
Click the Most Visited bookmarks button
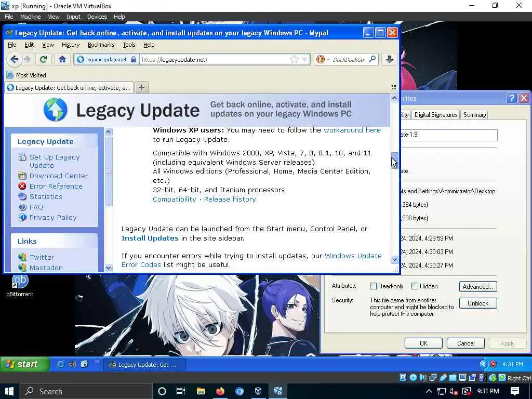click(26, 75)
